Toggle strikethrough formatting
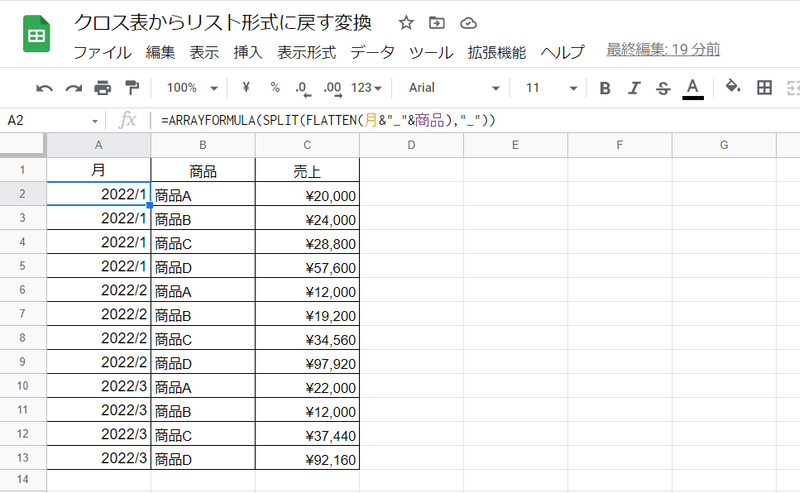Image resolution: width=800 pixels, height=493 pixels. (x=663, y=88)
